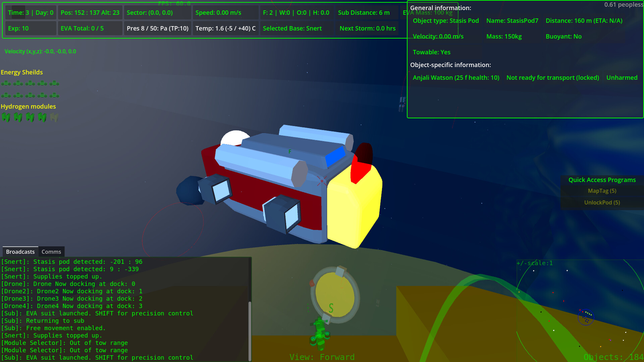Viewport: 644px width, 362px height.
Task: Click the Quick Access Programs header
Action: point(602,180)
